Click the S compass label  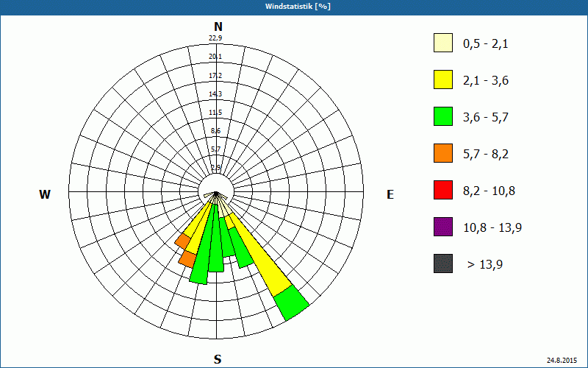pyautogui.click(x=218, y=359)
